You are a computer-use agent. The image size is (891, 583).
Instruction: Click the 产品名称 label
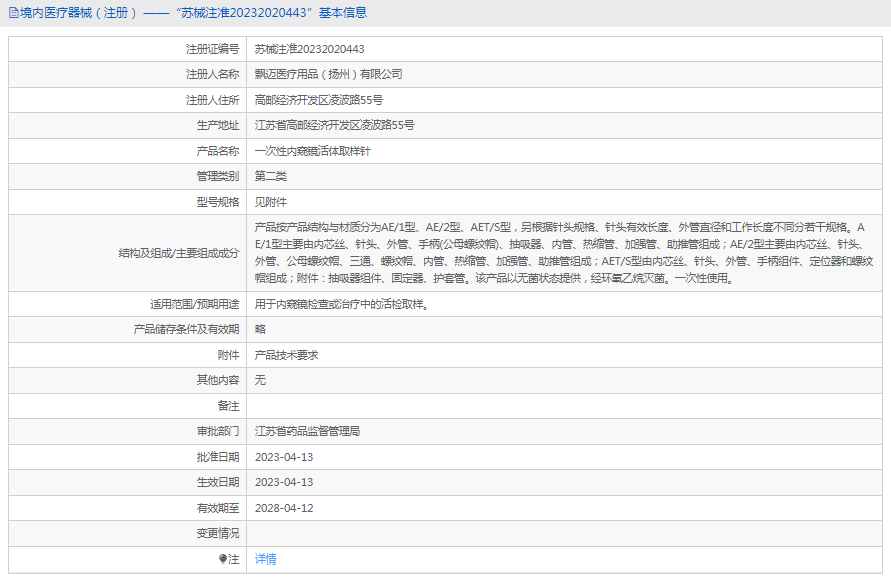pos(218,151)
